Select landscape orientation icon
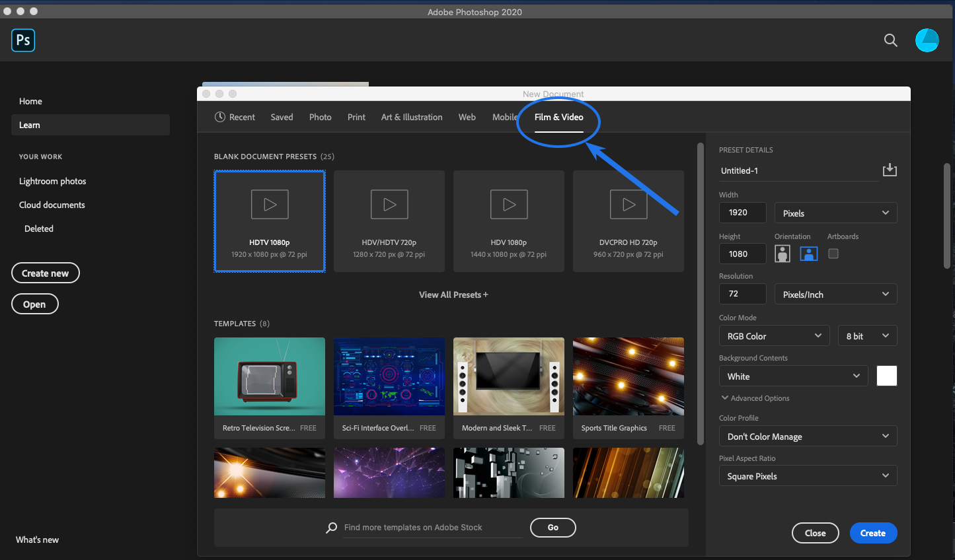955x560 pixels. [x=809, y=254]
